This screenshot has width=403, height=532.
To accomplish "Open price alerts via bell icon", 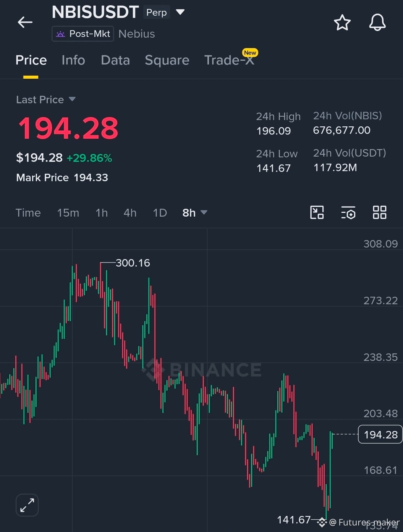I will 377,22.
